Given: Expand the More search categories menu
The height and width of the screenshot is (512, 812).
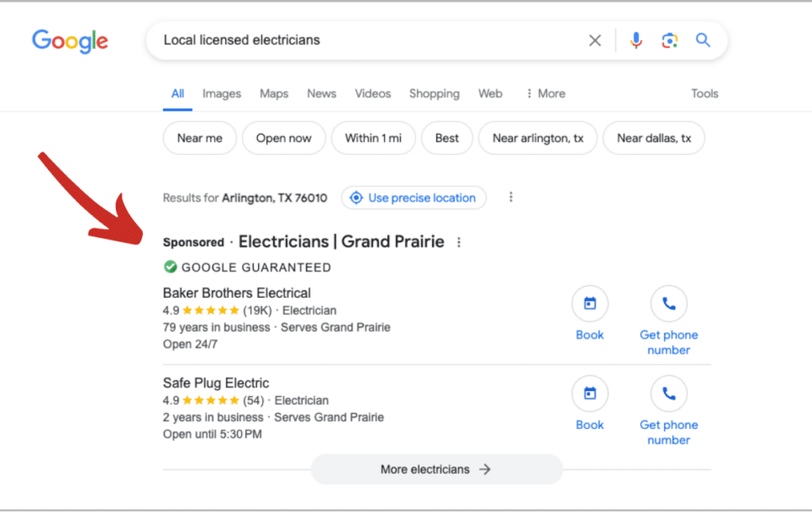Looking at the screenshot, I should (546, 94).
